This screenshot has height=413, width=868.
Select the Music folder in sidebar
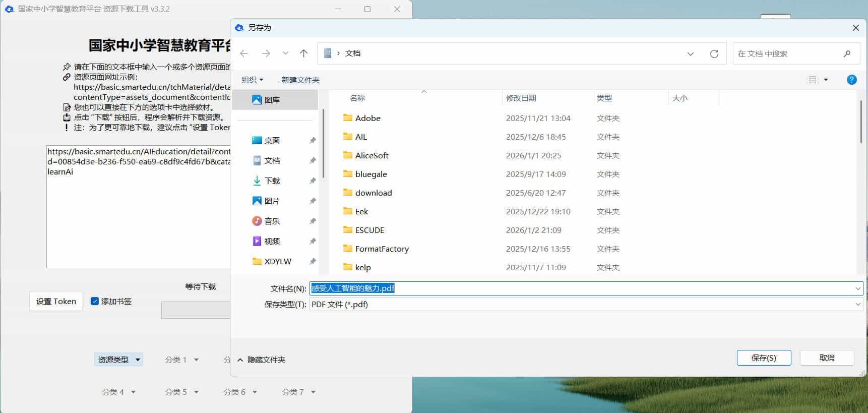tap(272, 221)
